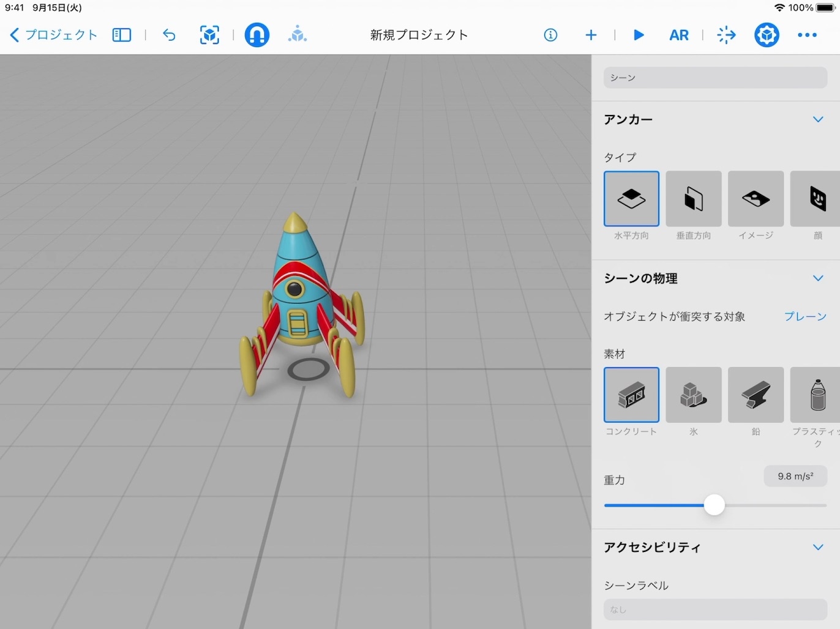
Task: Tap the battery indicator in status bar
Action: (825, 8)
